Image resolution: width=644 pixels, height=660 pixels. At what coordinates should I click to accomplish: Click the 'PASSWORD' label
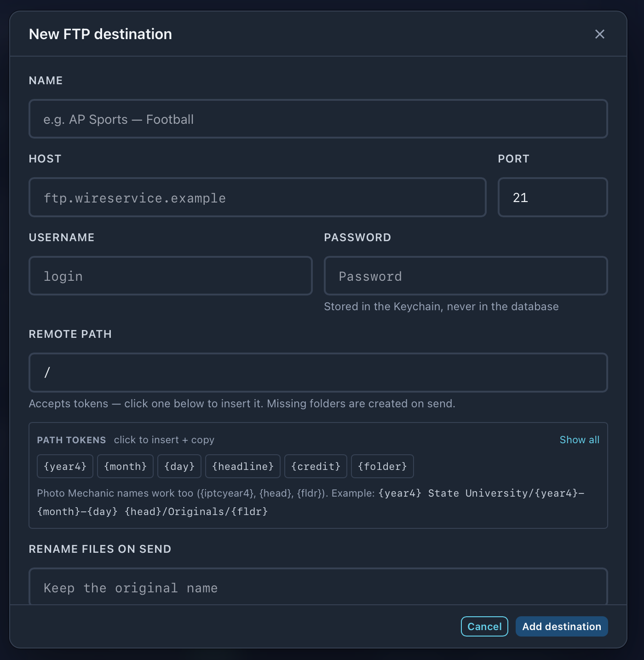(357, 237)
